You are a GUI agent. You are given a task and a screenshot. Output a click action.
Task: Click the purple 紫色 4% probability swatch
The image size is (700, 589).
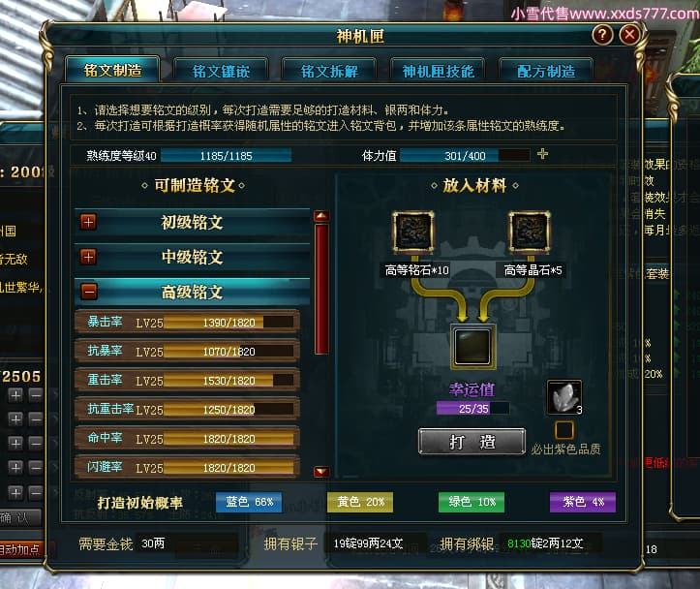coord(583,502)
